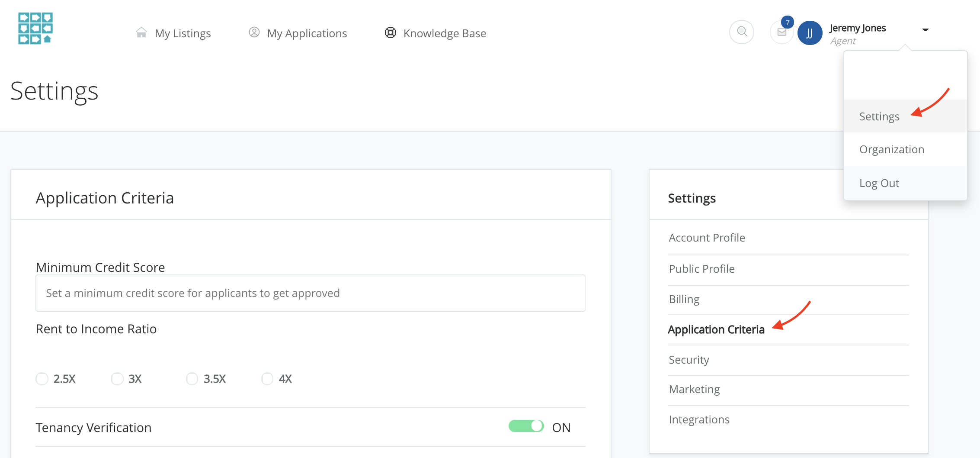Click the Minimum Credit Score input field

pyautogui.click(x=310, y=293)
